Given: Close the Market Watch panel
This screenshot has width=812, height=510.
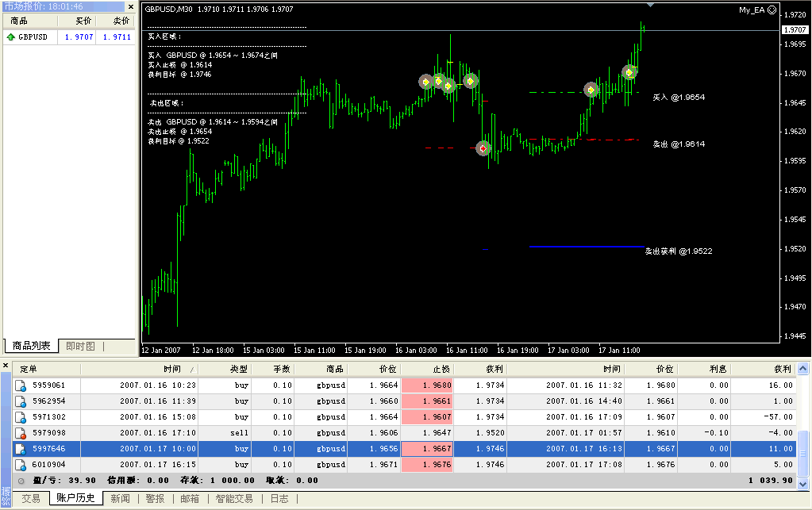Looking at the screenshot, I should pyautogui.click(x=131, y=6).
